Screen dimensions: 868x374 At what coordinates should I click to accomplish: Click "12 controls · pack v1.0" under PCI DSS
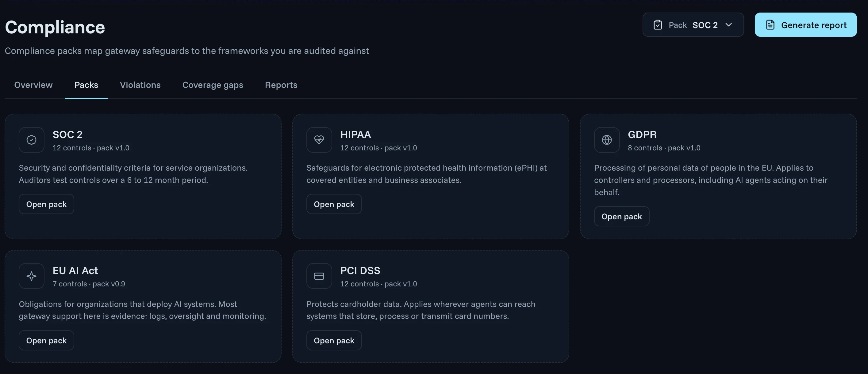pyautogui.click(x=378, y=284)
